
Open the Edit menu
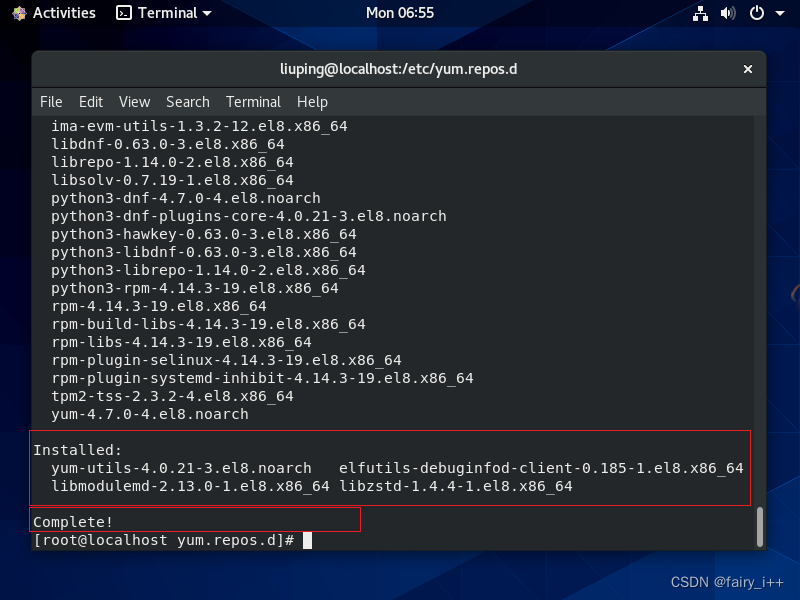90,101
